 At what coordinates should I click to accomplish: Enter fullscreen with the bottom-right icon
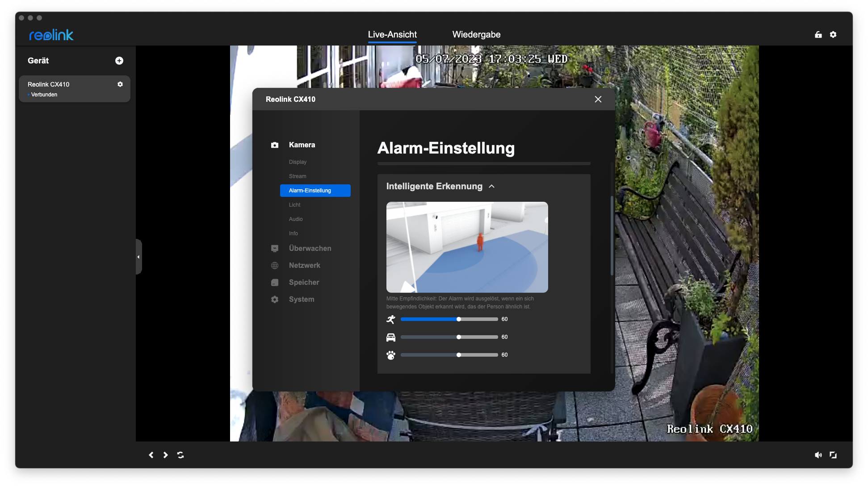click(x=833, y=455)
